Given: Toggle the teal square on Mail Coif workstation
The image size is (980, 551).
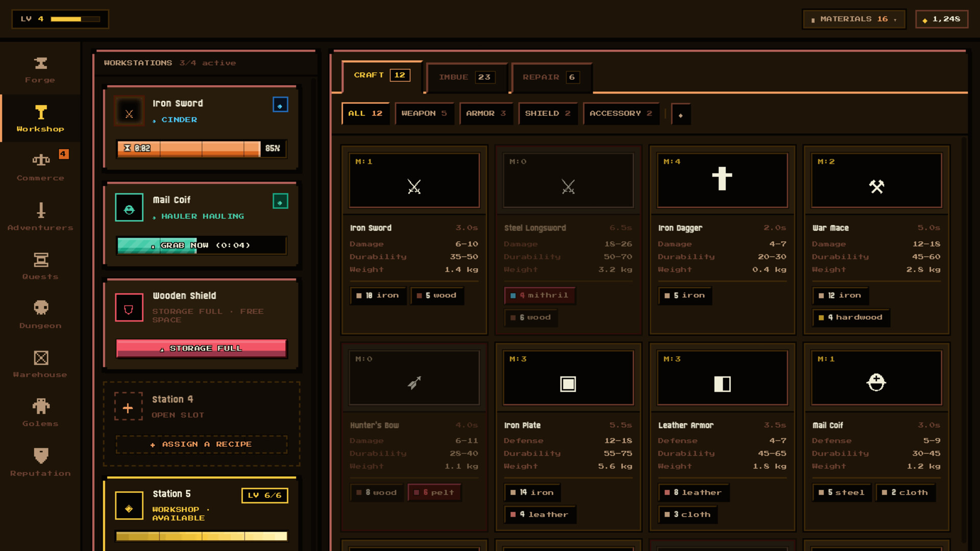Looking at the screenshot, I should click(280, 202).
